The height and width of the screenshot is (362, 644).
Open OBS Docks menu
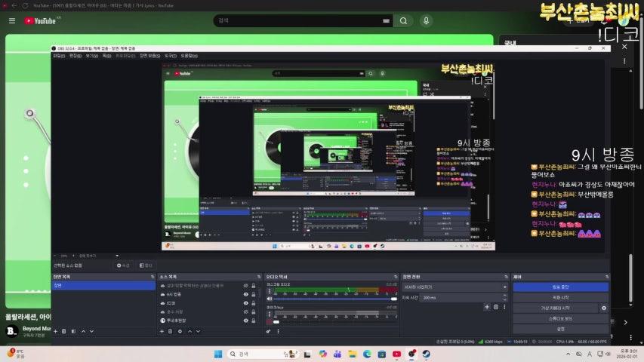click(x=106, y=56)
